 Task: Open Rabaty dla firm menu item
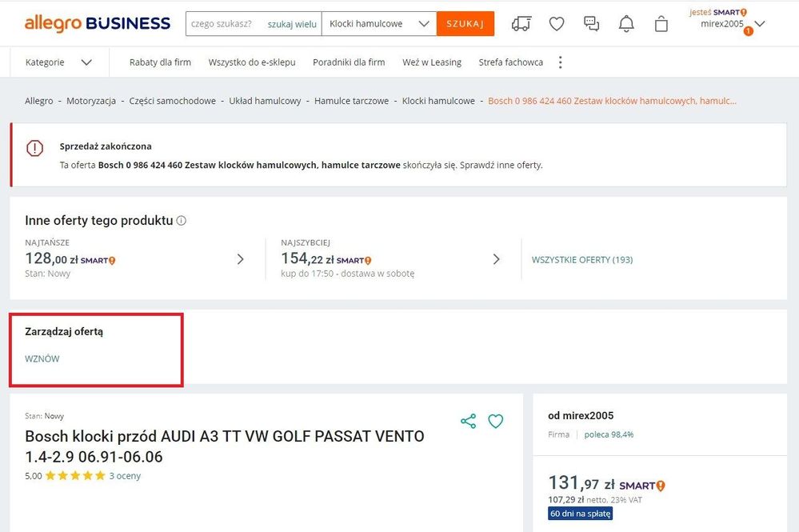[x=160, y=62]
